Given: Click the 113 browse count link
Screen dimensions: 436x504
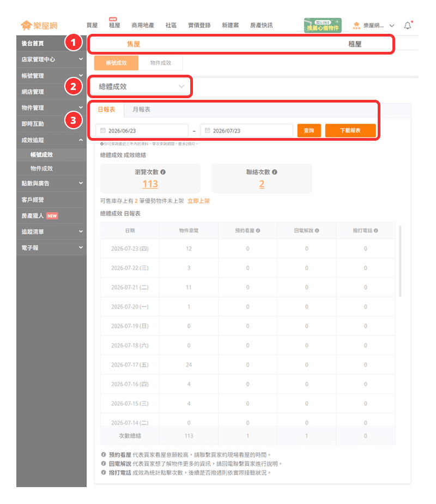Looking at the screenshot, I should (x=150, y=184).
